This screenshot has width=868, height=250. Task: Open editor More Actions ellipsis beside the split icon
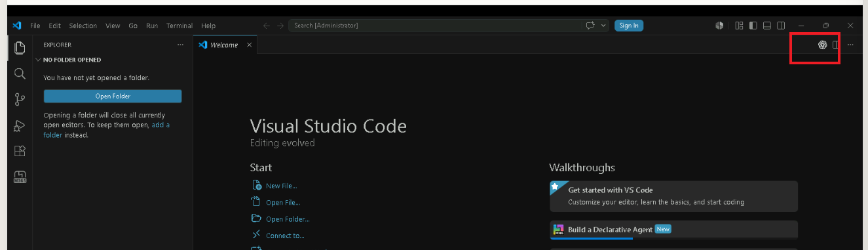click(x=850, y=45)
